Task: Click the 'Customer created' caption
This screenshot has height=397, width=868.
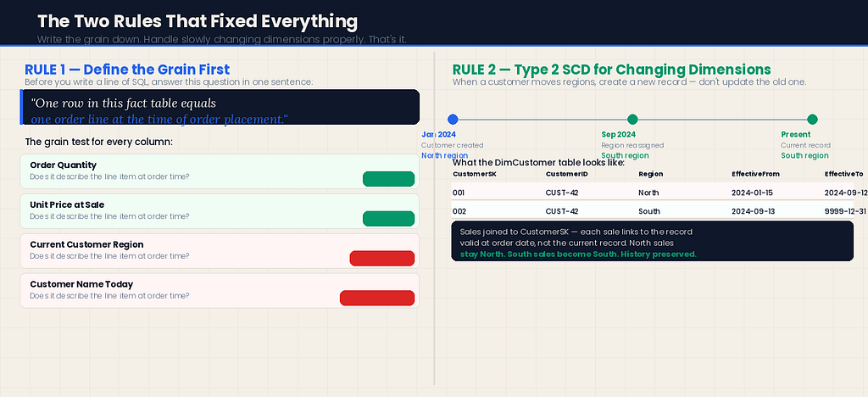Action: [453, 145]
